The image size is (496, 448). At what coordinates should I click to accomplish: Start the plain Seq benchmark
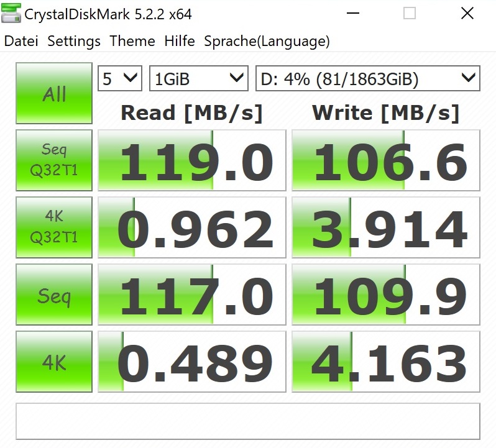tap(54, 295)
